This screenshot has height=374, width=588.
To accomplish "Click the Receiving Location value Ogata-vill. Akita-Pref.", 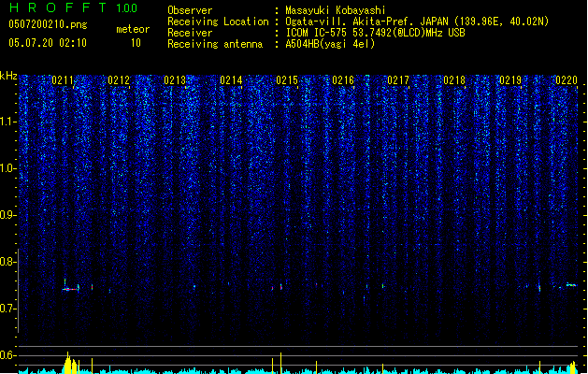I will click(x=351, y=22).
